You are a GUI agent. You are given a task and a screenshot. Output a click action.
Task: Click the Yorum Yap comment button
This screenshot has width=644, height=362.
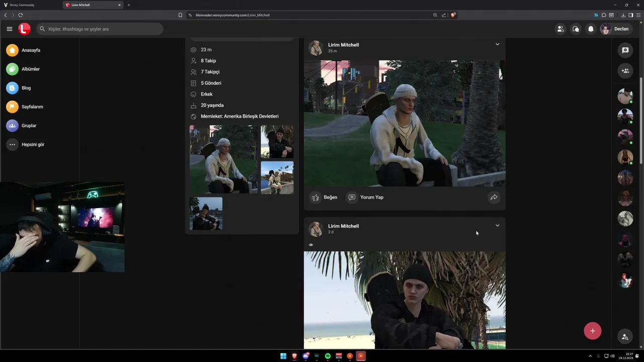click(x=366, y=197)
